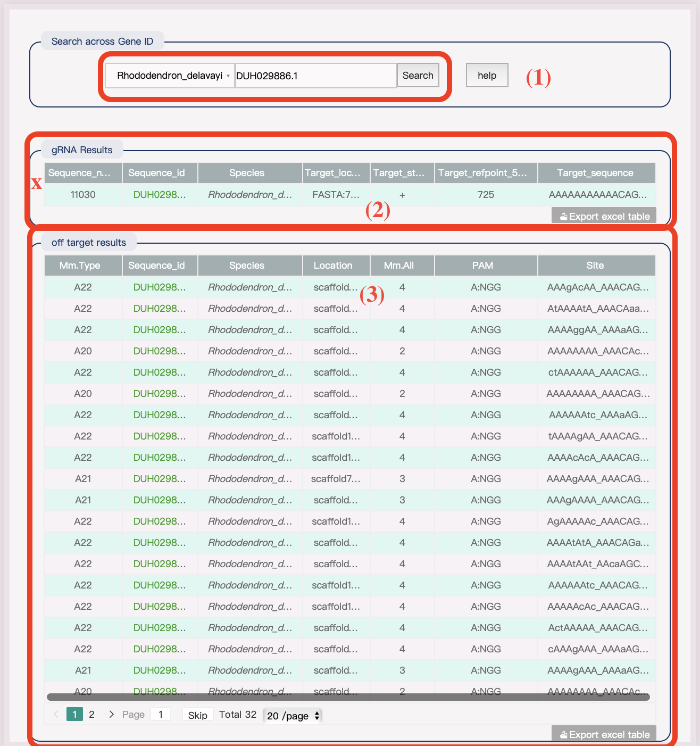Click site cell AAAAcAcA_AAACAG...

pyautogui.click(x=596, y=458)
